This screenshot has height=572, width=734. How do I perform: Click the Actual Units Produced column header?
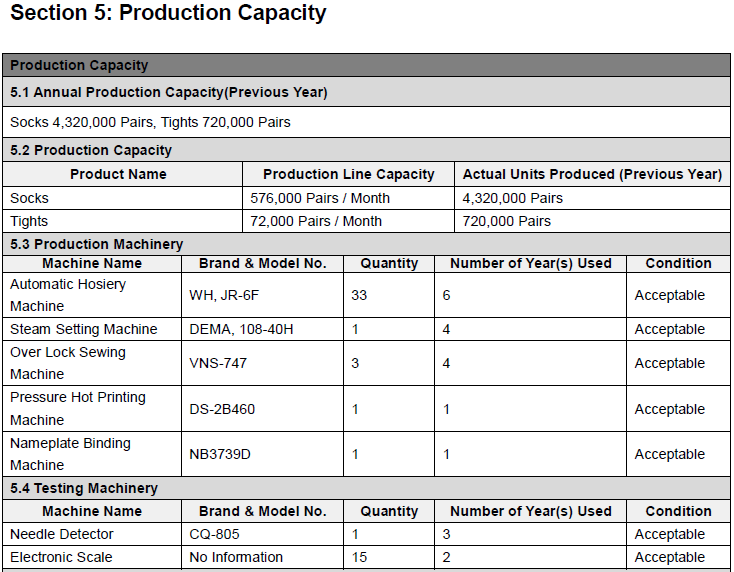coord(591,174)
